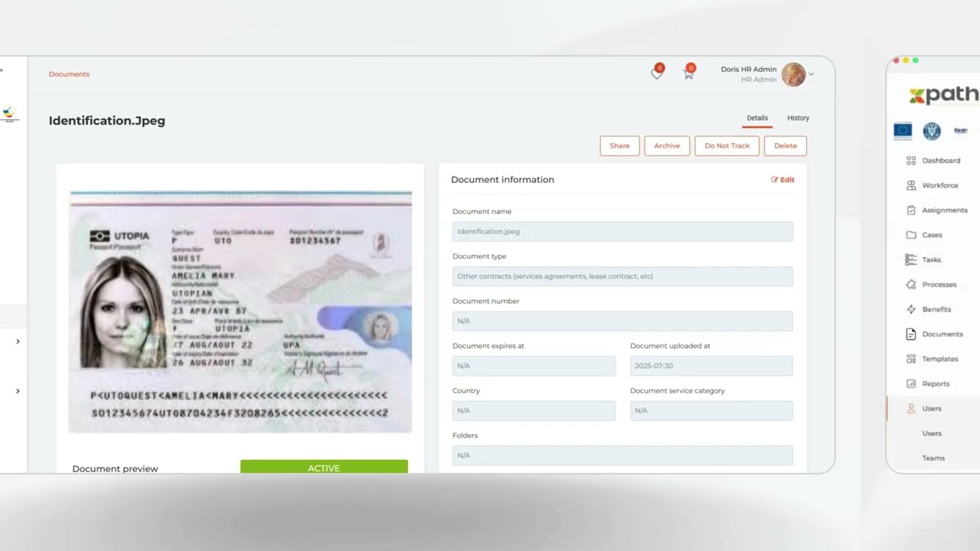The height and width of the screenshot is (551, 980).
Task: Expand the lower left sidebar chevron
Action: tap(18, 391)
